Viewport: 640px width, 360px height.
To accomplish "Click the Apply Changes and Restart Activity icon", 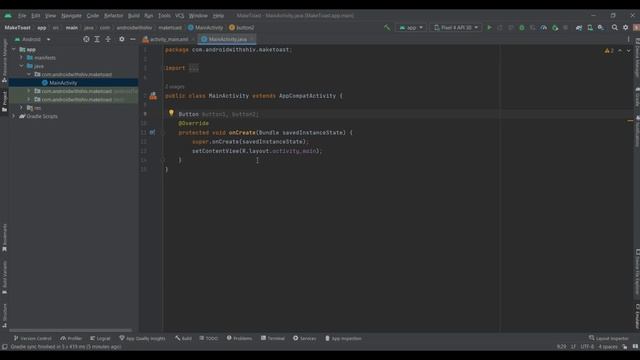I will coord(500,28).
